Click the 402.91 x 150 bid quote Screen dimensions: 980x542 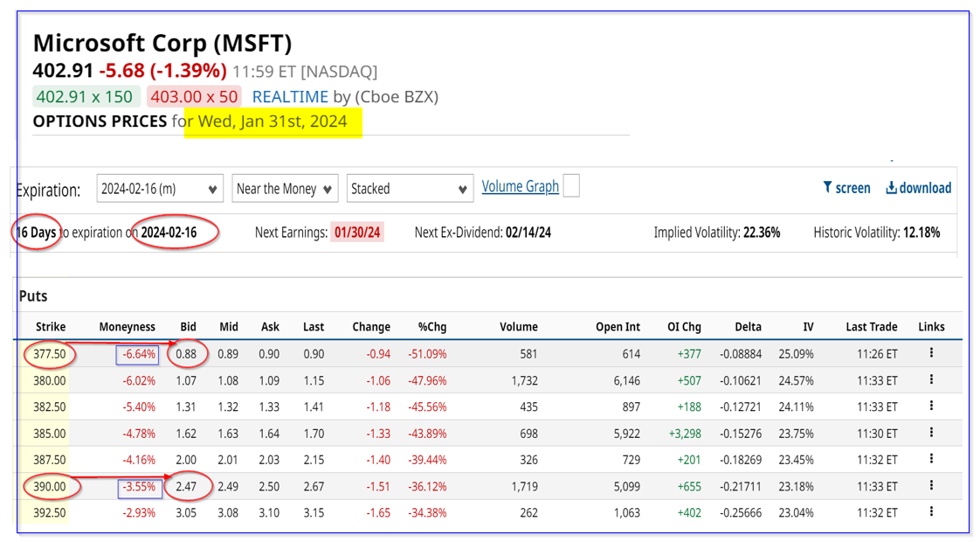[x=85, y=97]
